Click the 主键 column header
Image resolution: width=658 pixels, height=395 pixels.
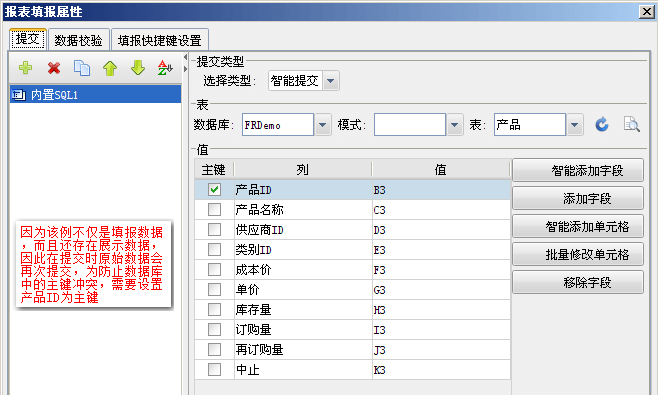pyautogui.click(x=214, y=170)
